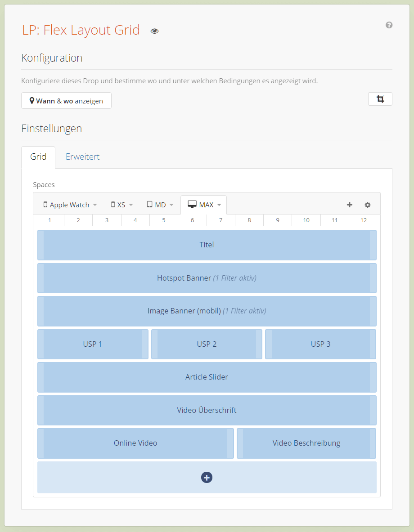Click column number 3 in grid ruler
The width and height of the screenshot is (414, 532).
107,220
